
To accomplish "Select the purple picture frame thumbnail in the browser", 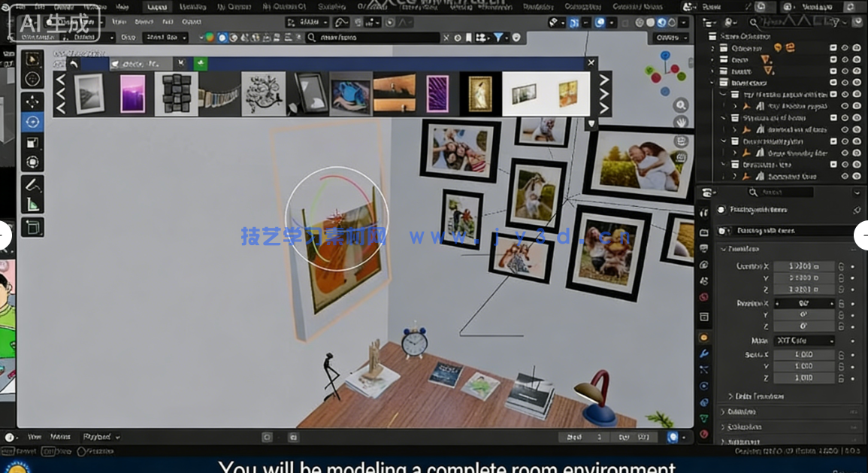I will [x=134, y=93].
